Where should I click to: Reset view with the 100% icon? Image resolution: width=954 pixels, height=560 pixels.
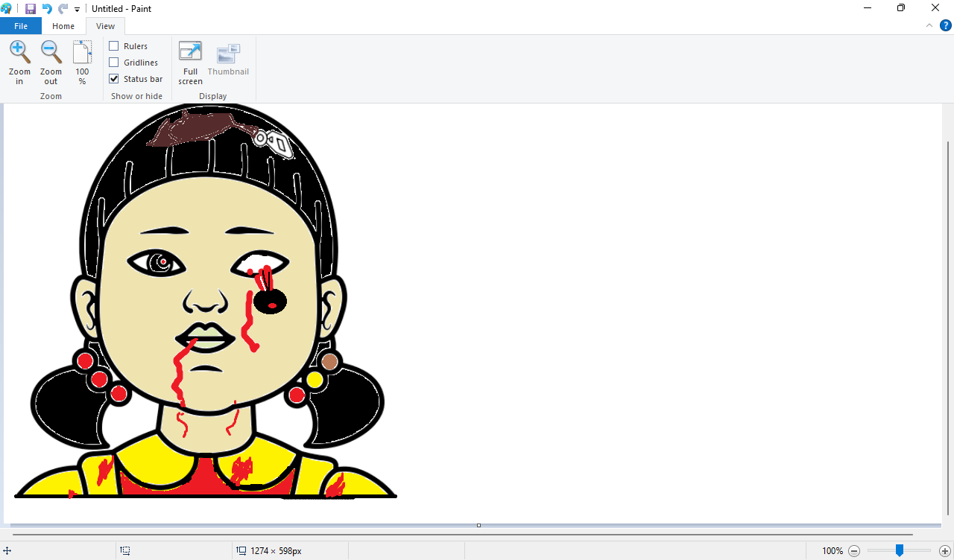click(x=82, y=53)
